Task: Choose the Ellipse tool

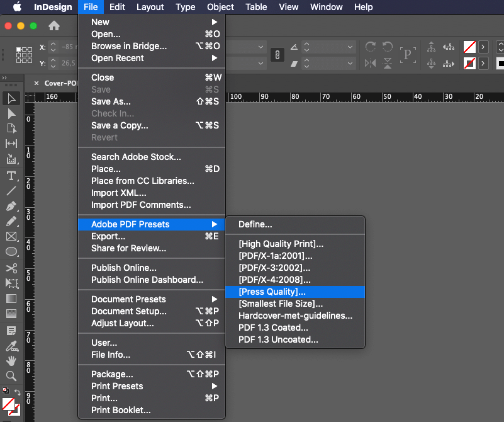Action: coord(11,251)
